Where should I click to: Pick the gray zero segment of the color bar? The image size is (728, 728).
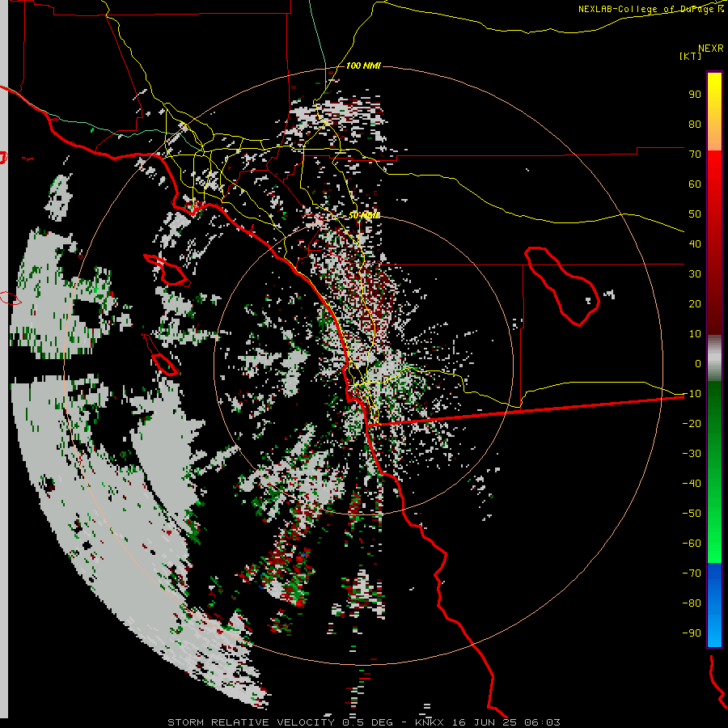point(714,358)
